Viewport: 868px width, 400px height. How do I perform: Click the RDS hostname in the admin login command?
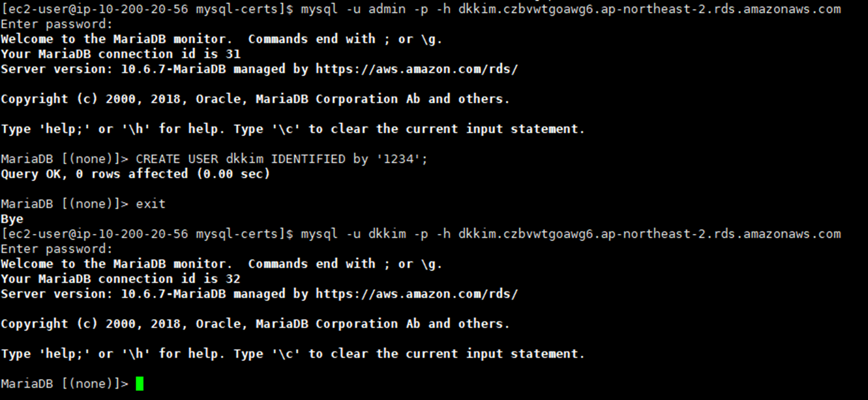pyautogui.click(x=649, y=9)
